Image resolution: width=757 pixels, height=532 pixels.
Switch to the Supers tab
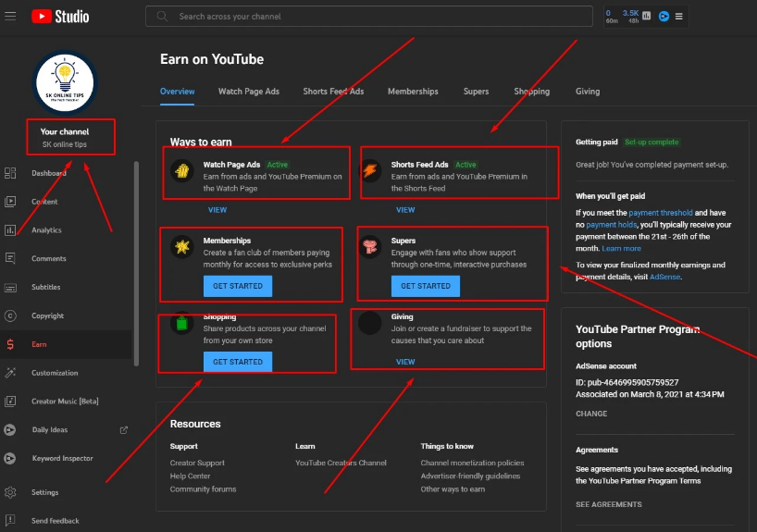coord(476,92)
